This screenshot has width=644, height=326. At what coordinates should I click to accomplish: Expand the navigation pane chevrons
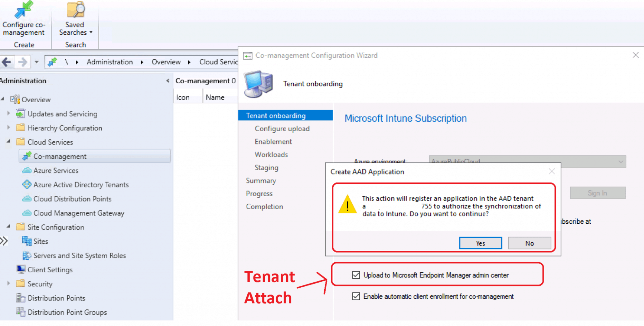(x=4, y=241)
